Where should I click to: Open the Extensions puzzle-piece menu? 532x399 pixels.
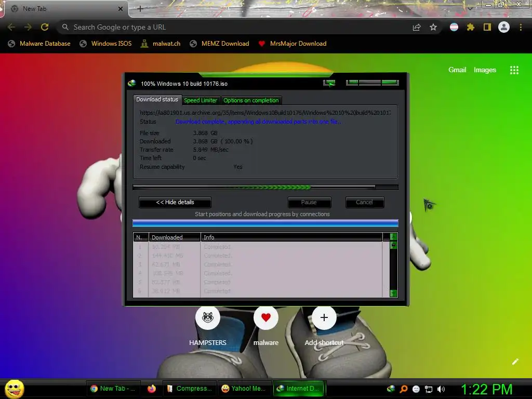471,27
